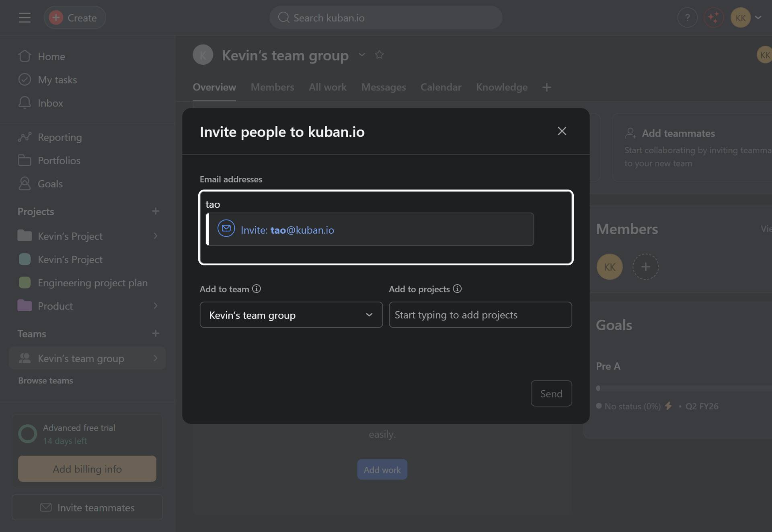Viewport: 772px width, 532px height.
Task: Click the Reporting chart icon
Action: 25,137
